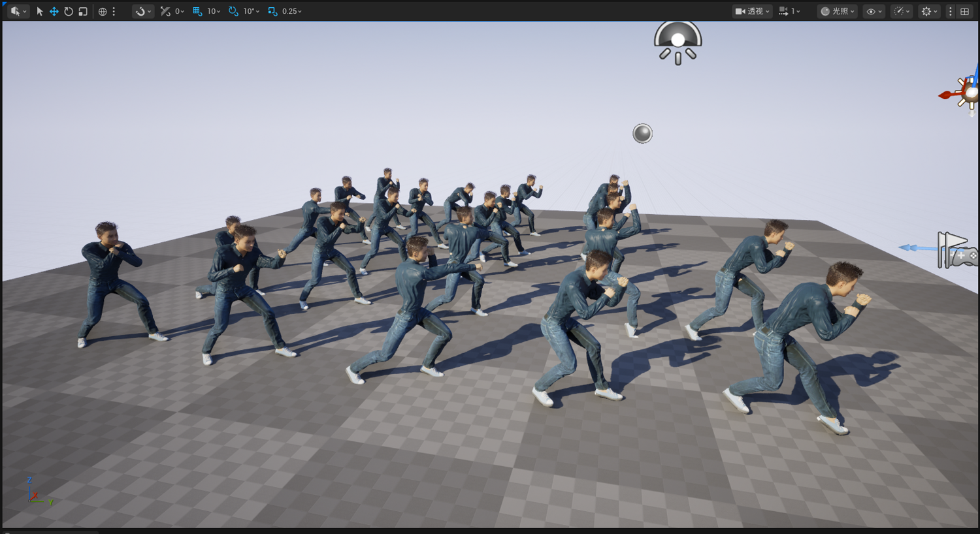Toggle rotation snapping icon
Viewport: 980px width, 534px height.
tap(233, 11)
